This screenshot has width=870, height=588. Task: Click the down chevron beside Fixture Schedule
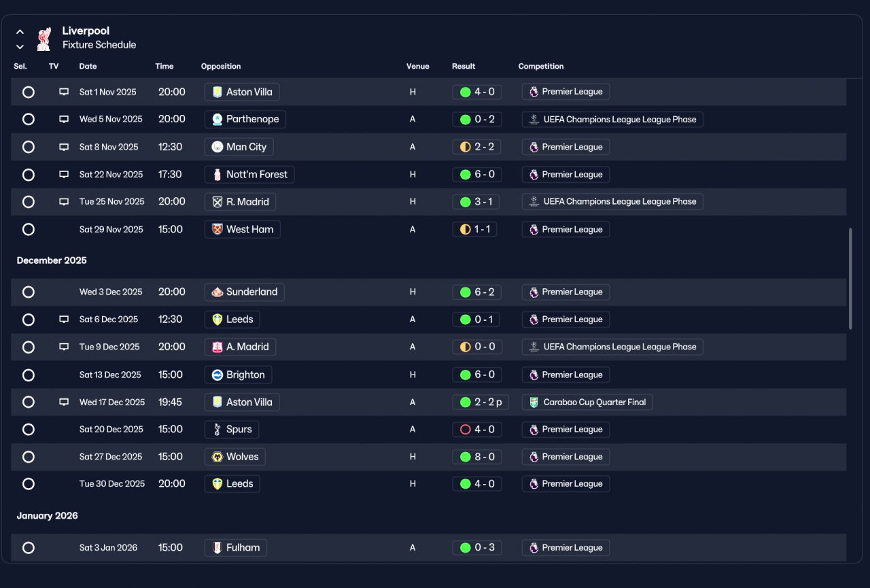click(x=20, y=47)
